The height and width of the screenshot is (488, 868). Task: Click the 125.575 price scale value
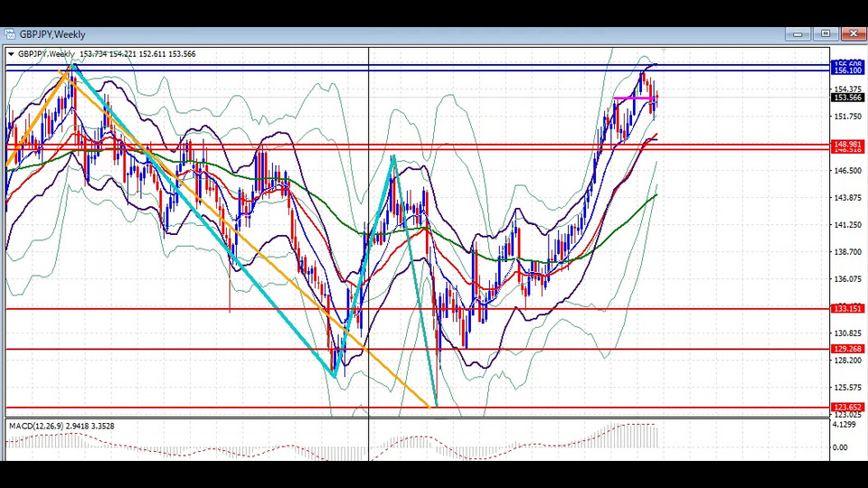click(847, 388)
